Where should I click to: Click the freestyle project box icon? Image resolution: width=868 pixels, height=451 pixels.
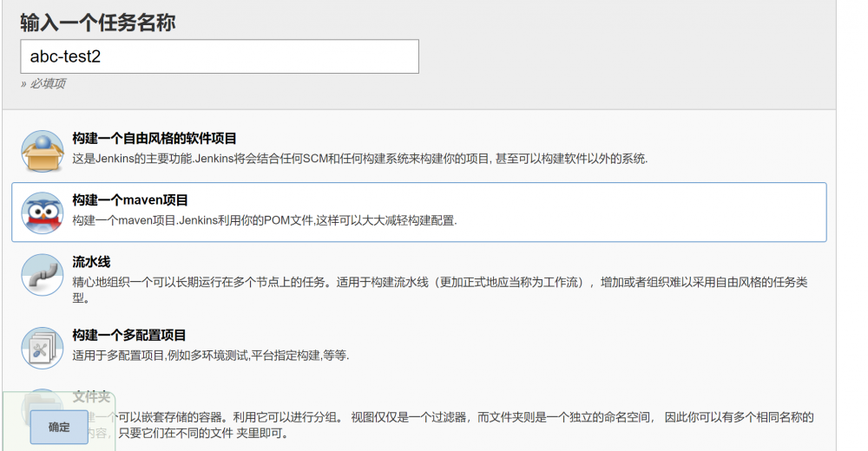tap(42, 151)
